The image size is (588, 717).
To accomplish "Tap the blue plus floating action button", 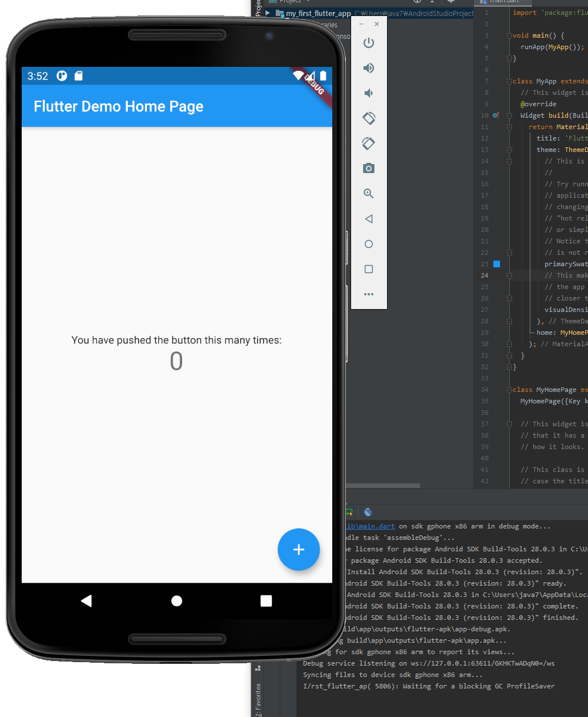I will click(x=299, y=550).
